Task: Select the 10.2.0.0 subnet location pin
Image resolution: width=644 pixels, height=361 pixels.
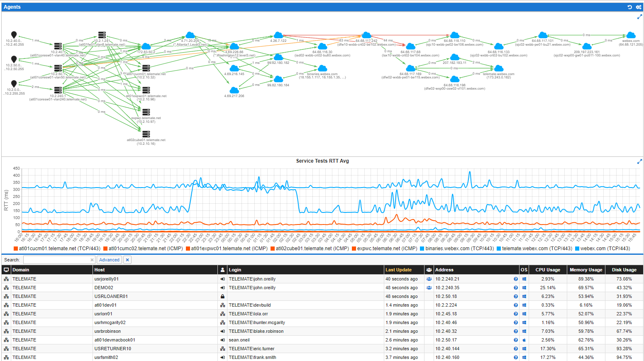Action: click(14, 84)
